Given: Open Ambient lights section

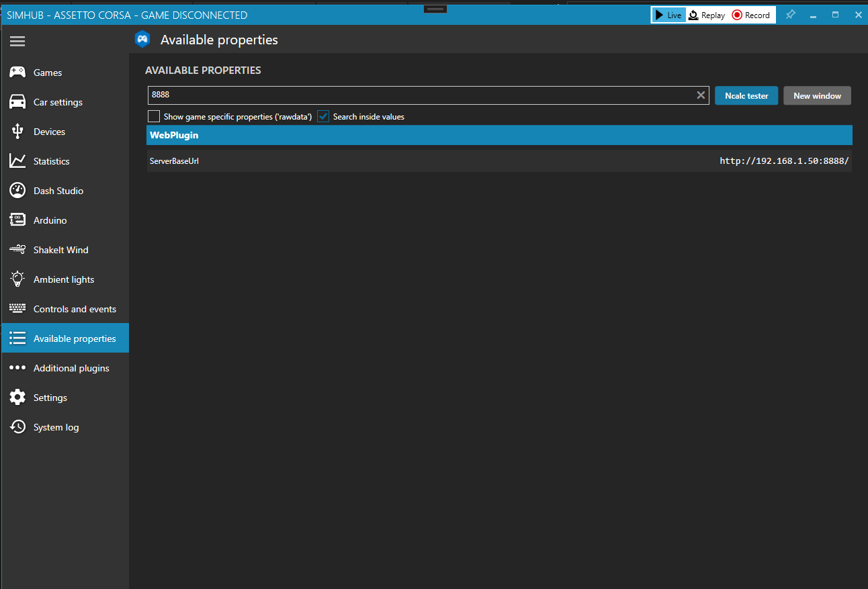Looking at the screenshot, I should 64,279.
